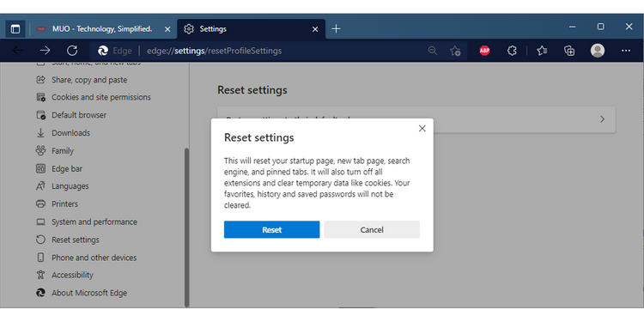Viewport: 644px width, 322px height.
Task: Maximize the Edge browser window
Action: (600, 27)
